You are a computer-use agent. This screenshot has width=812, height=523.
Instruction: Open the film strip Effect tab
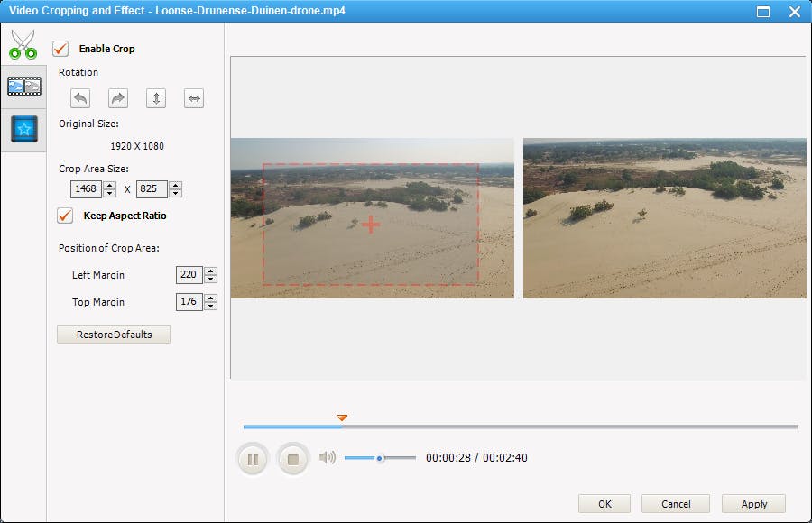click(x=23, y=86)
